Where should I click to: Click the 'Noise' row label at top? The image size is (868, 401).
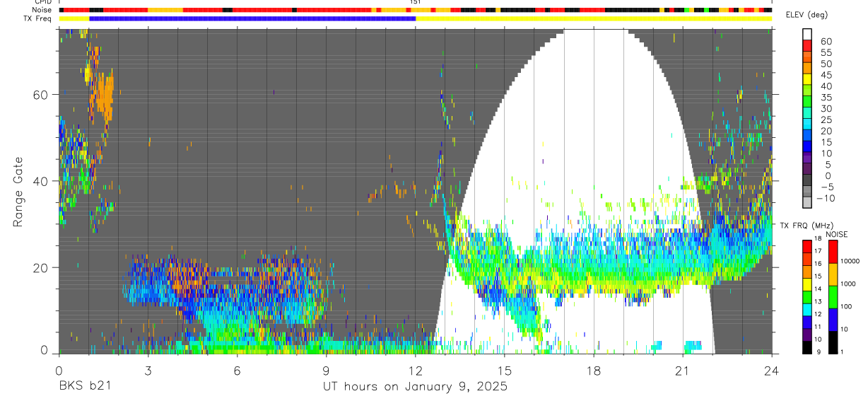(x=42, y=10)
